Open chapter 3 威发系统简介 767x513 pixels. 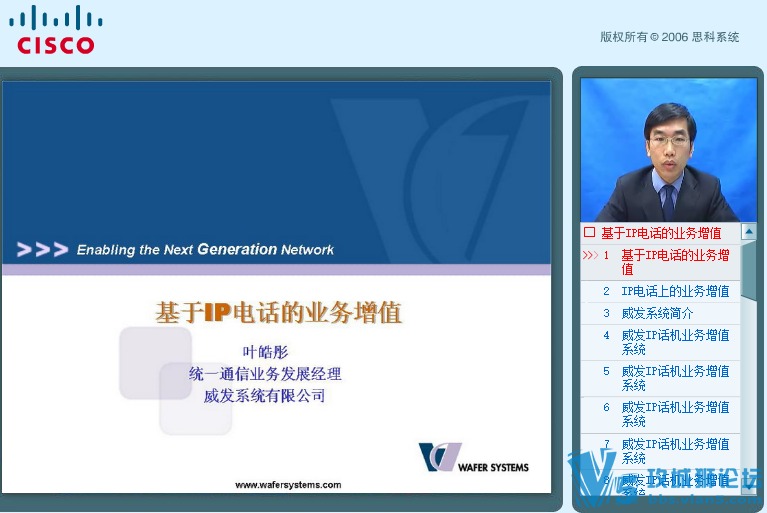660,313
